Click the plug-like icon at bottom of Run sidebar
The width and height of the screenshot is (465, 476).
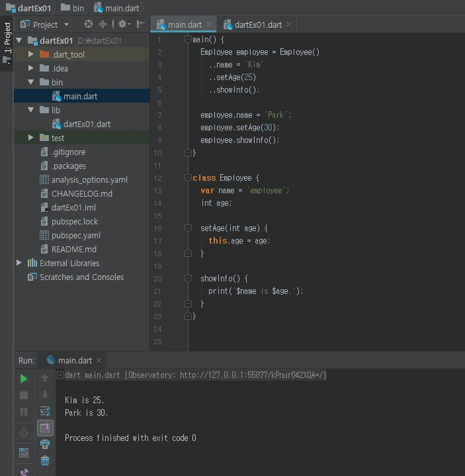24,472
